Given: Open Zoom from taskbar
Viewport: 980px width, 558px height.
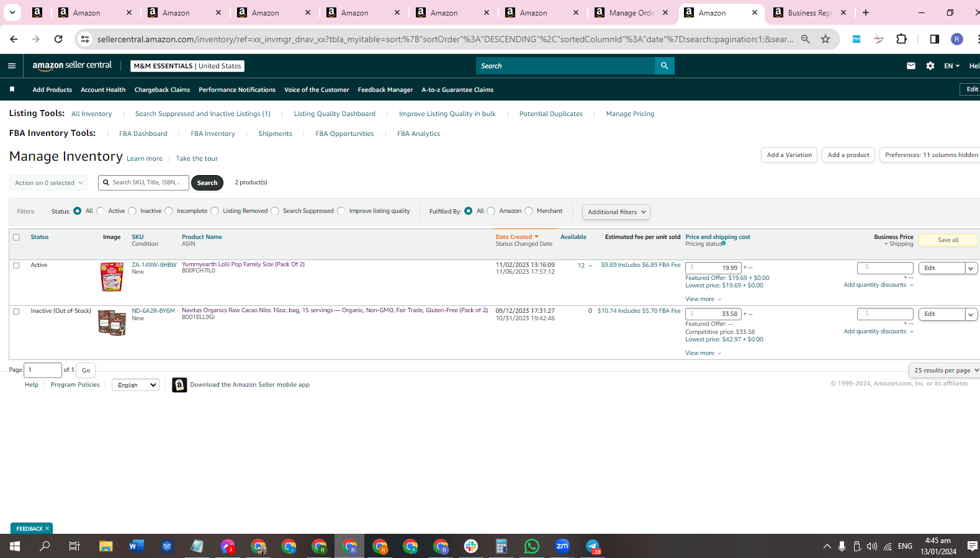Looking at the screenshot, I should click(x=562, y=546).
